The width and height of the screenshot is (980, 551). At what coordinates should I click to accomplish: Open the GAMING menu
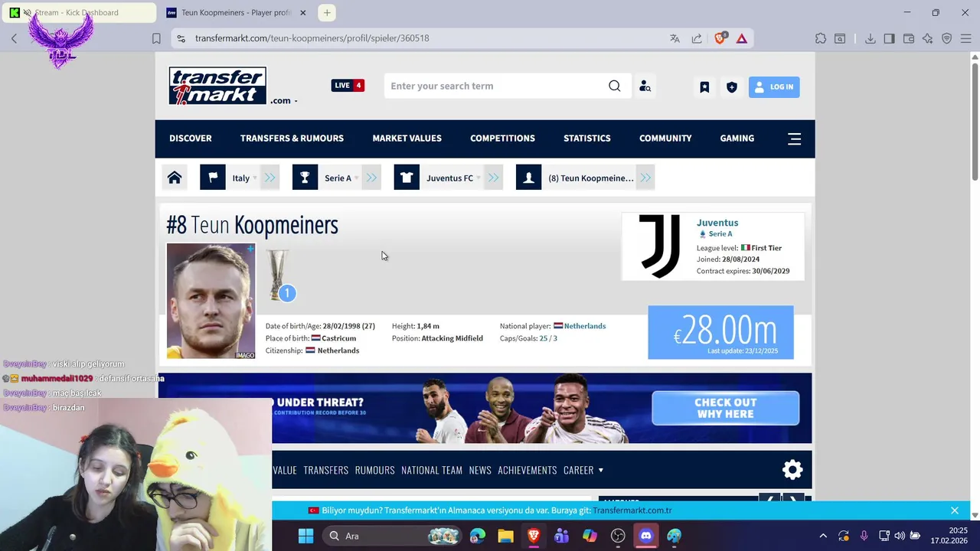(x=737, y=139)
